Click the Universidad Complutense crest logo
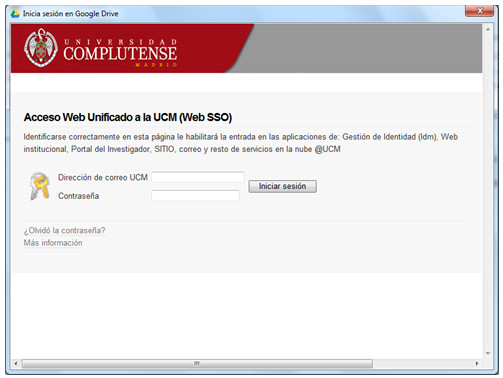This screenshot has height=378, width=503. pyautogui.click(x=41, y=48)
